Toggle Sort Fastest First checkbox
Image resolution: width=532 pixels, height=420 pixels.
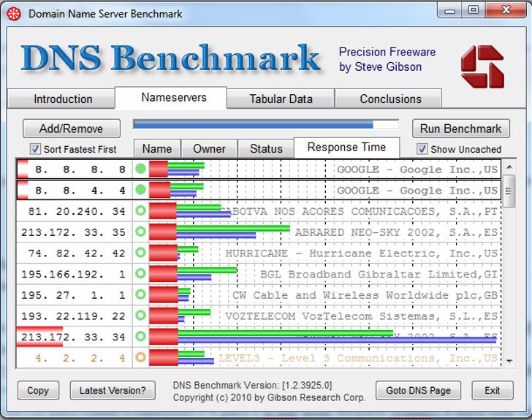point(35,149)
